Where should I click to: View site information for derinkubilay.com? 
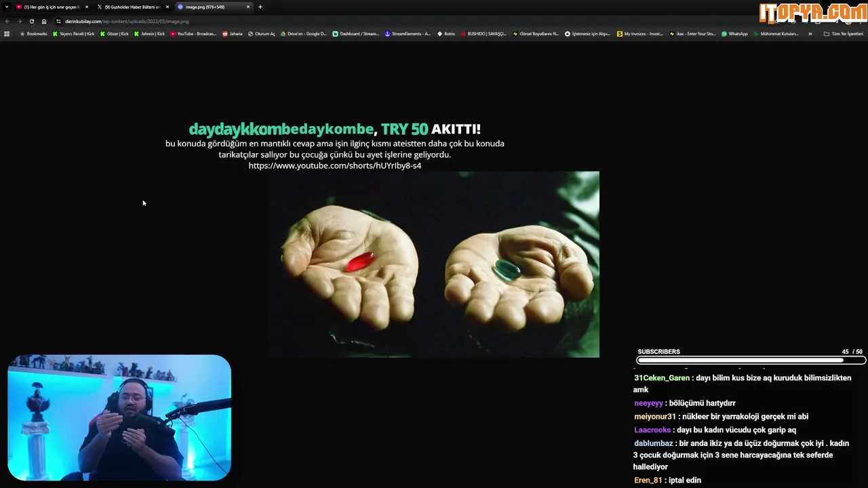pos(59,21)
